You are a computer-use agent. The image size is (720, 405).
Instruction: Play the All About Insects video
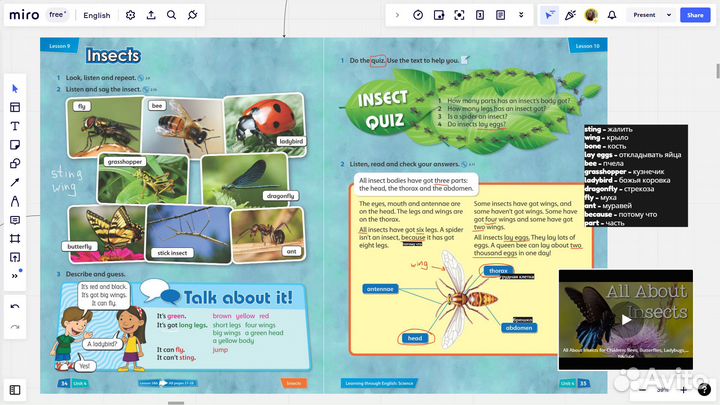coord(626,319)
